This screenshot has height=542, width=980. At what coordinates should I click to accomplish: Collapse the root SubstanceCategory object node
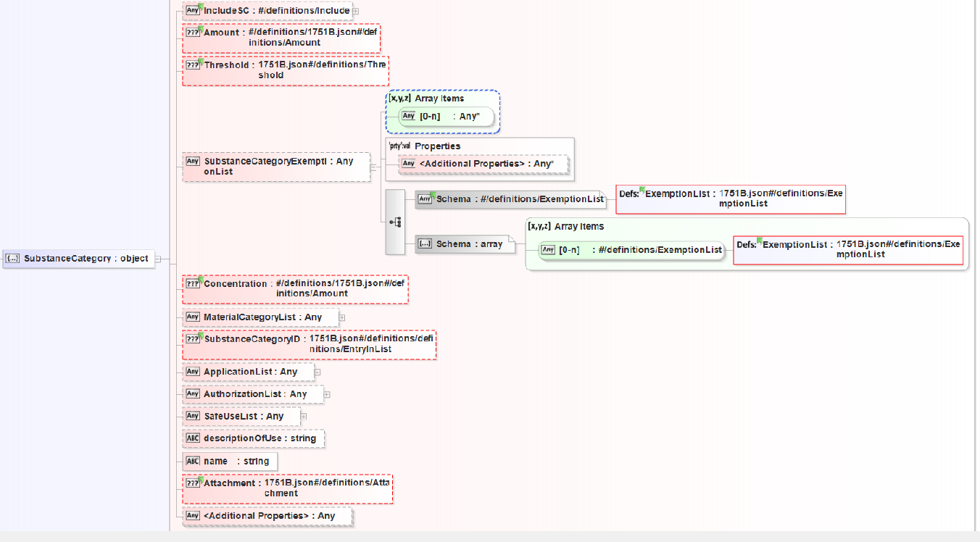[158, 259]
